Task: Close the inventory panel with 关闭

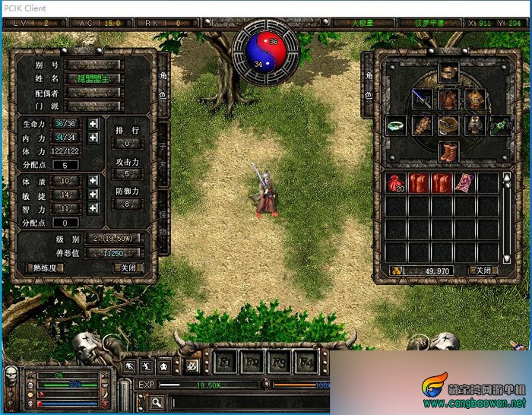Action: coord(483,271)
